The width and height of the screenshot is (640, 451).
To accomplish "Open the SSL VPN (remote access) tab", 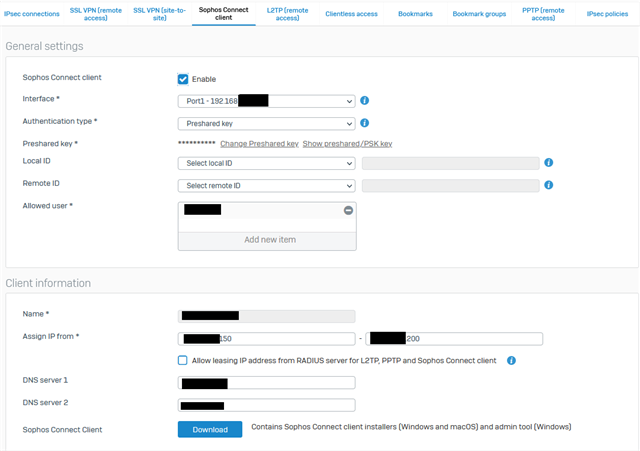I will coord(96,14).
